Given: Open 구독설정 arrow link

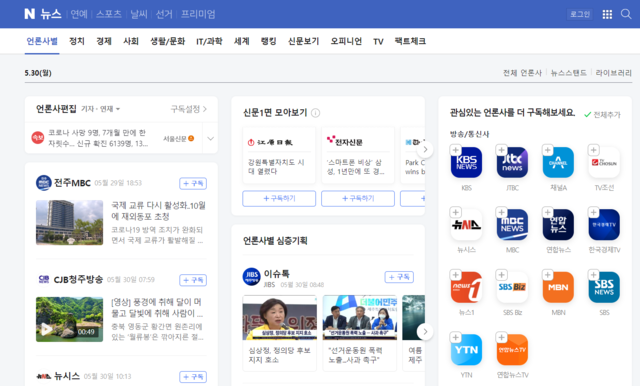Looking at the screenshot, I should click(189, 109).
